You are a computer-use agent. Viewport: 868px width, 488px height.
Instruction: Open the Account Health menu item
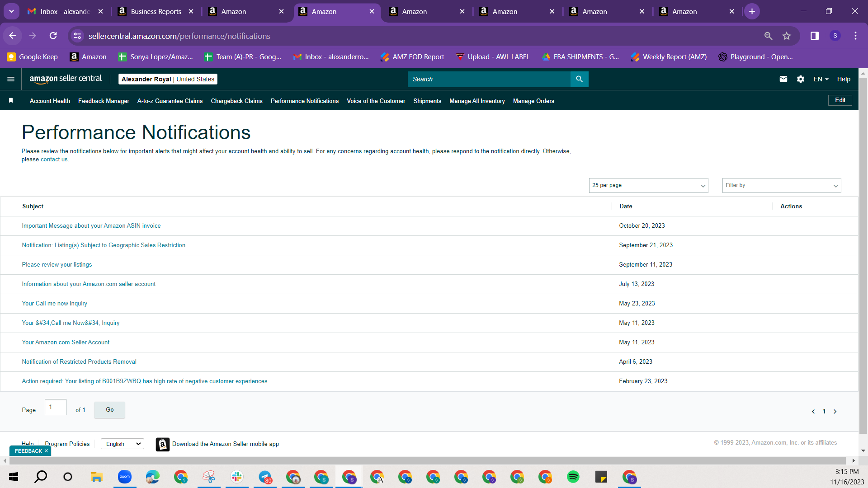[50, 101]
